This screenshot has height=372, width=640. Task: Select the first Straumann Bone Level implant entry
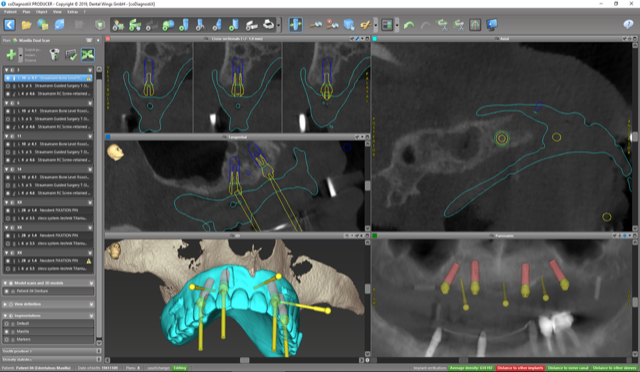48,78
